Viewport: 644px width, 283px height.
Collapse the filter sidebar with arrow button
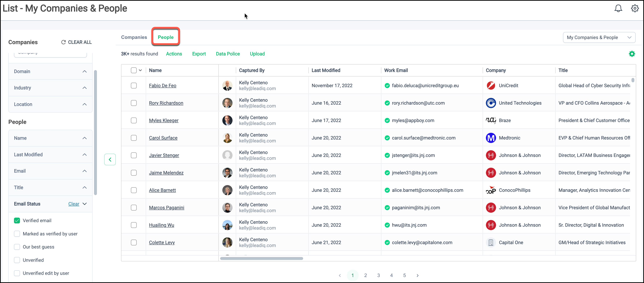(110, 159)
